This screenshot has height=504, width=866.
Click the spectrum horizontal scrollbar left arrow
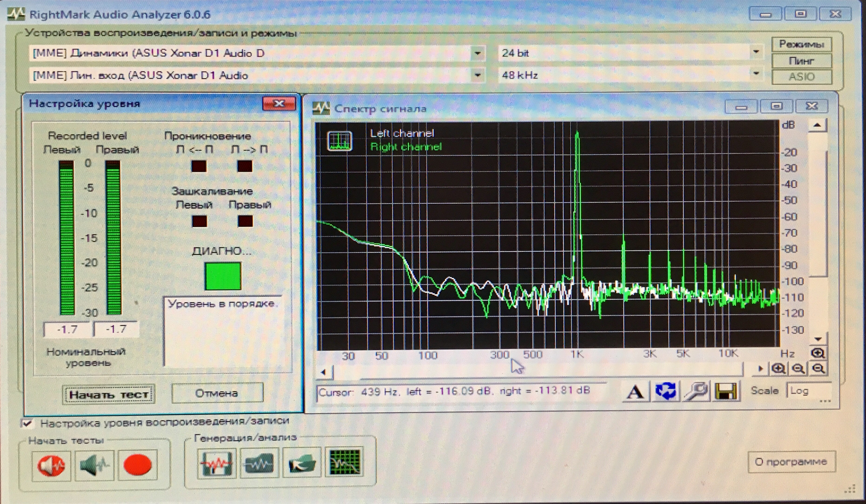pos(323,372)
